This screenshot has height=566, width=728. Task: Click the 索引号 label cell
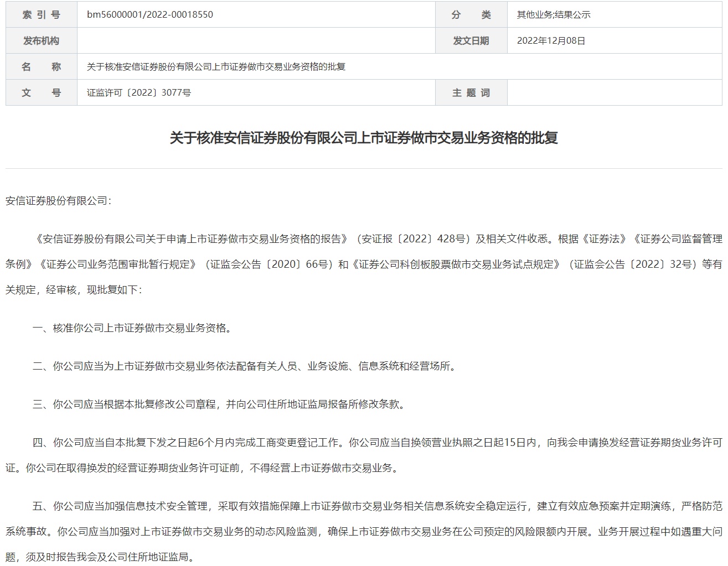pos(42,15)
